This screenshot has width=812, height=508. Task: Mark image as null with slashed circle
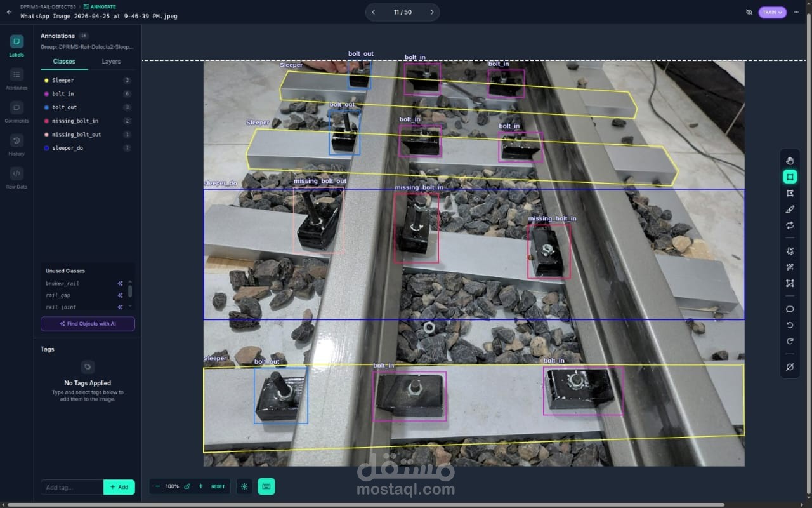[x=790, y=367]
